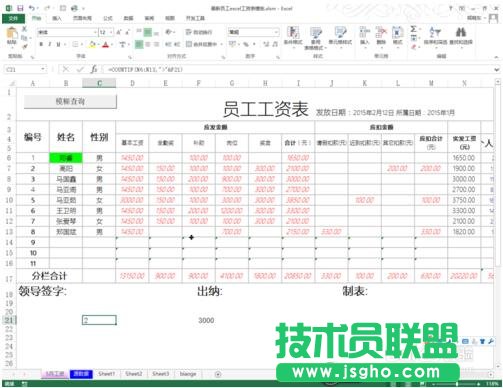Cut the selection with scissors icon

tap(24, 29)
